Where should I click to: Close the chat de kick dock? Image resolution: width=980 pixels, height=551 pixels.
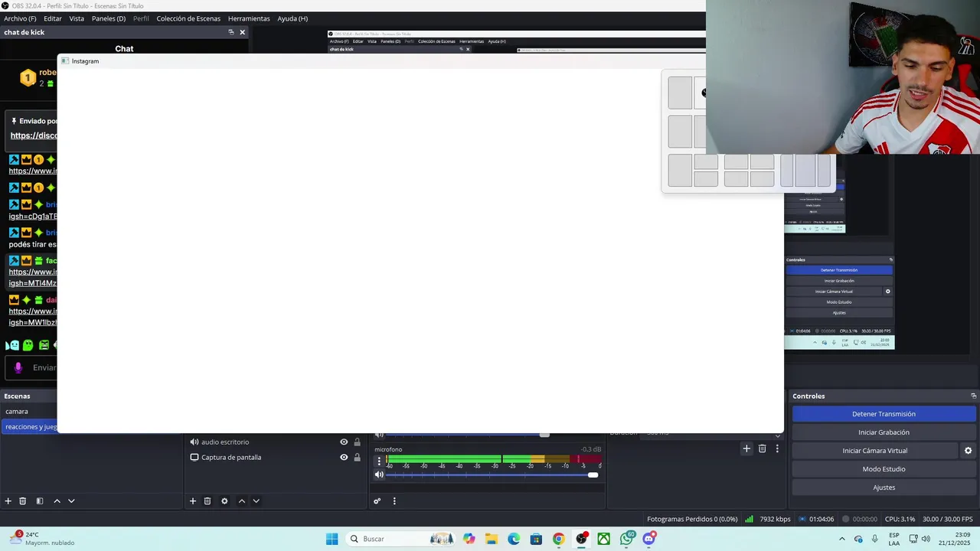tap(243, 32)
